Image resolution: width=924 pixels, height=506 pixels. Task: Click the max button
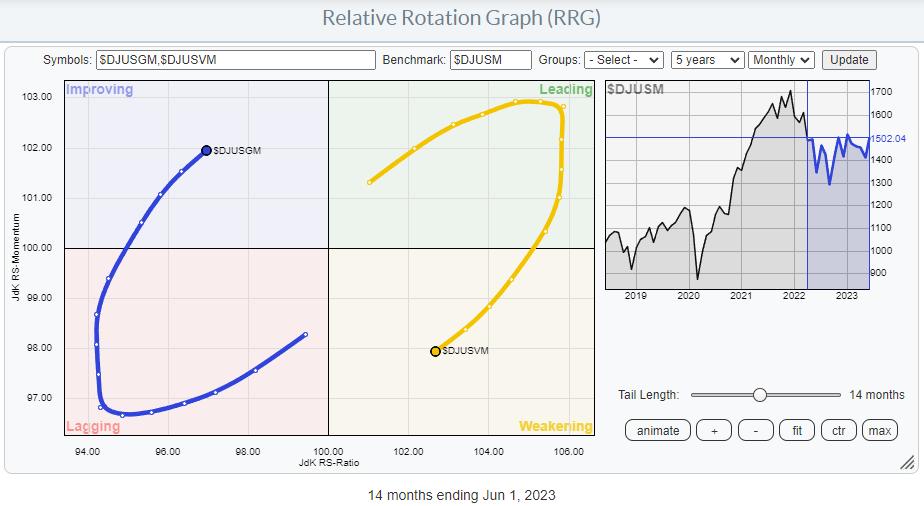[x=880, y=431]
